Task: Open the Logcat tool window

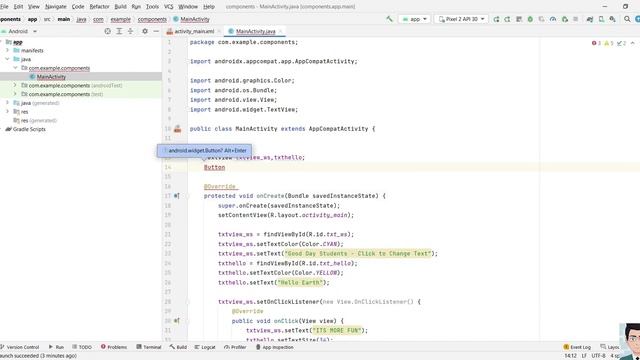Action: tap(205, 347)
